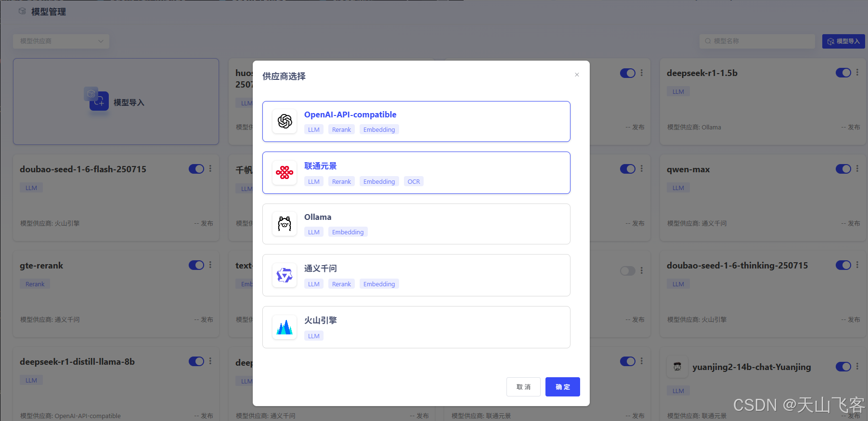Screen dimensions: 868x421
Task: Click the LLM tag under 火山引擎
Action: tap(313, 336)
